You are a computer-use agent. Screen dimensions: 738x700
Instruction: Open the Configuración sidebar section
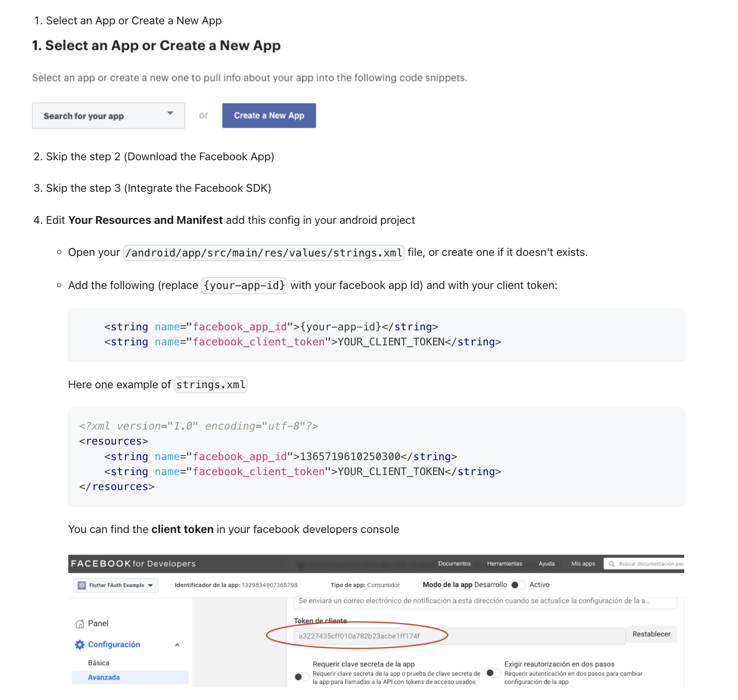(x=114, y=645)
